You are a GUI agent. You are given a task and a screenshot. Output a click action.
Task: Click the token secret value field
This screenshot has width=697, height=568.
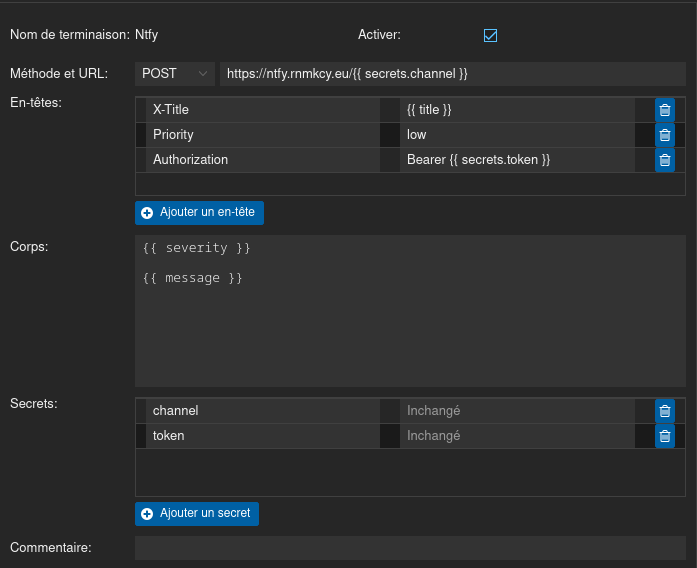click(517, 436)
